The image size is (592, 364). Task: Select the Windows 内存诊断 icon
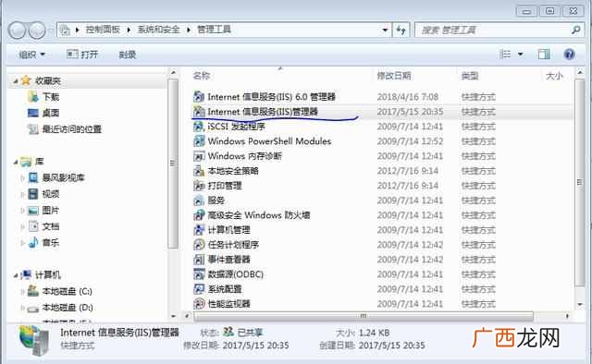[199, 156]
